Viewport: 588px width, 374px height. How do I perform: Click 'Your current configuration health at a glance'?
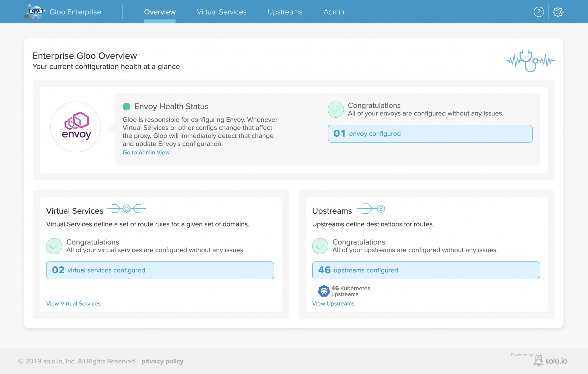click(x=106, y=66)
